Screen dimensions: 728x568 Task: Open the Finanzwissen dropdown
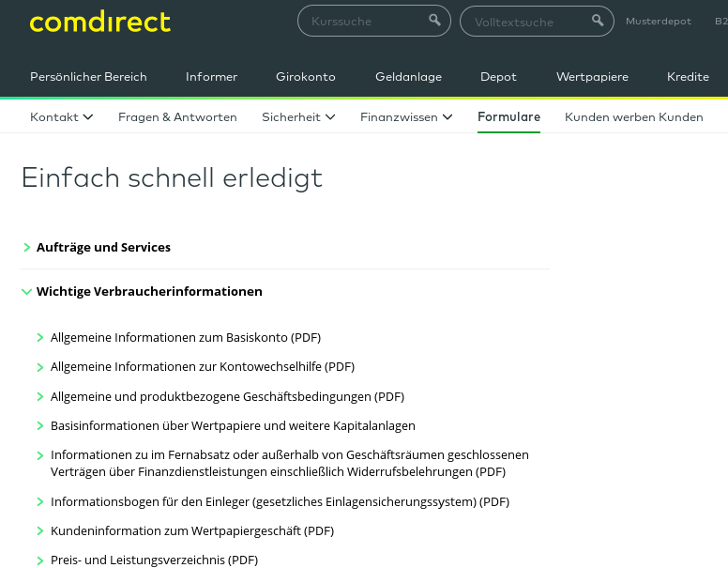pyautogui.click(x=406, y=117)
